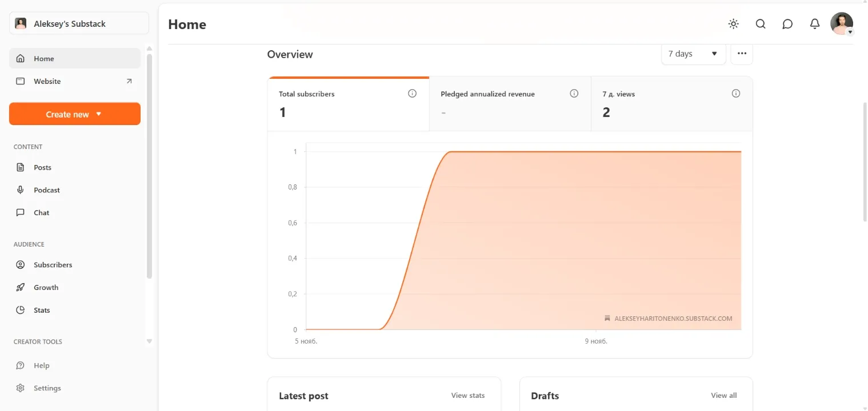Select the Pledged annualized revenue tab
868x411 pixels.
pyautogui.click(x=510, y=104)
